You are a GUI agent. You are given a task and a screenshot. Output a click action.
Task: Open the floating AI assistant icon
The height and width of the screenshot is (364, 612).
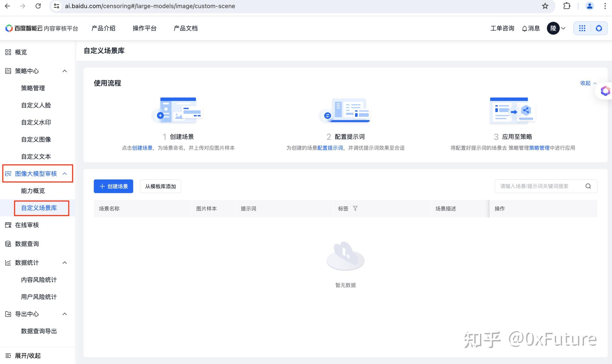pos(605,91)
